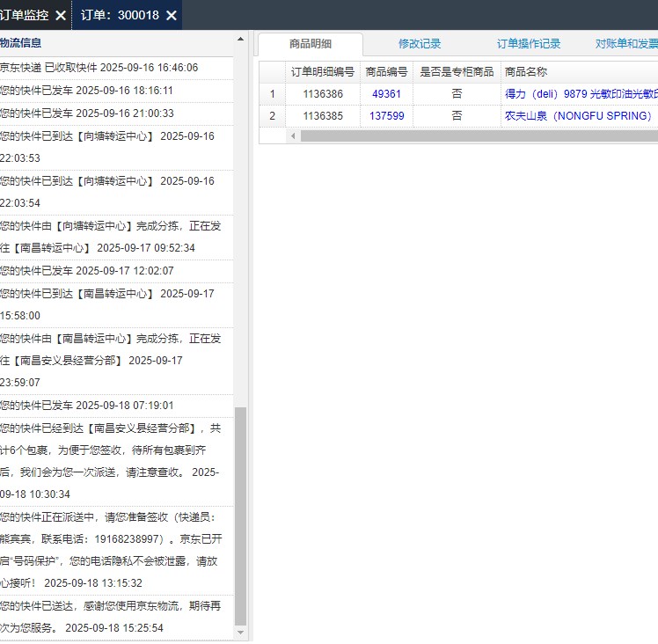Switch to the 修改记录 tab
The width and height of the screenshot is (658, 644).
point(420,44)
